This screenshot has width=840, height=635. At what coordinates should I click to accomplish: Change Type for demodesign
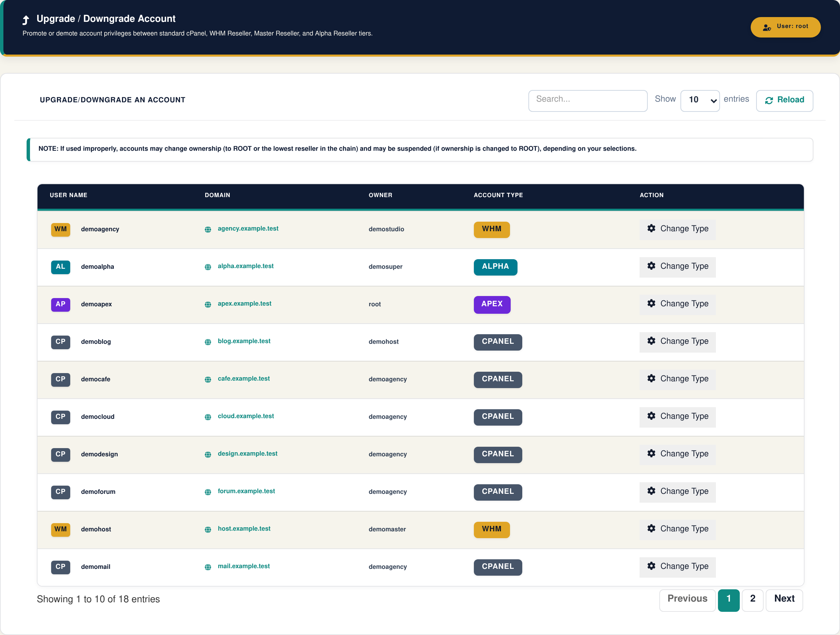pyautogui.click(x=677, y=454)
